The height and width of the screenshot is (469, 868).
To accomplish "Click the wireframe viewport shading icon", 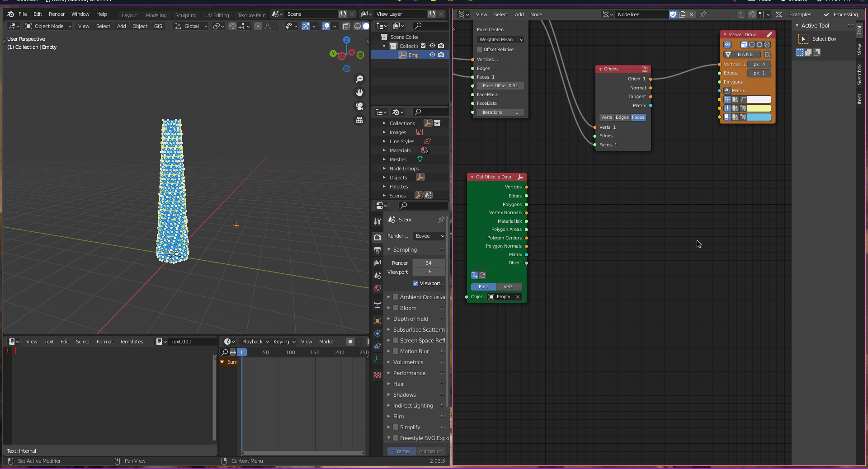I will pos(358,26).
